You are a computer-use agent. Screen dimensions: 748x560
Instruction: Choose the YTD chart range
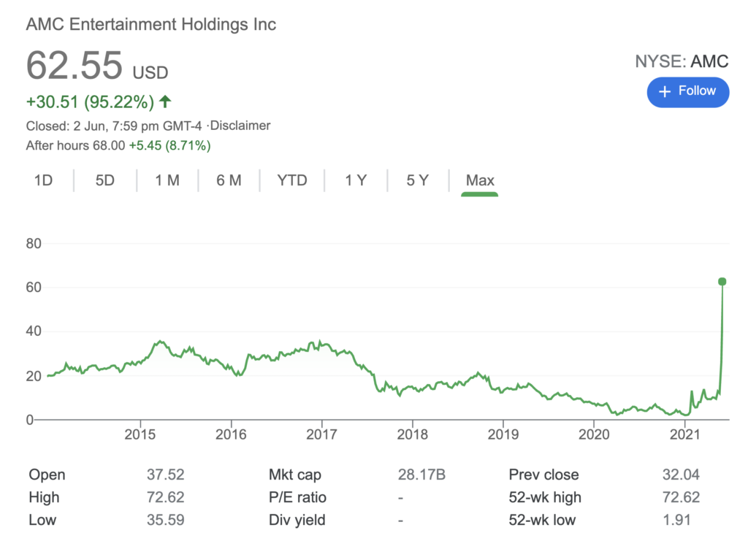click(x=292, y=180)
